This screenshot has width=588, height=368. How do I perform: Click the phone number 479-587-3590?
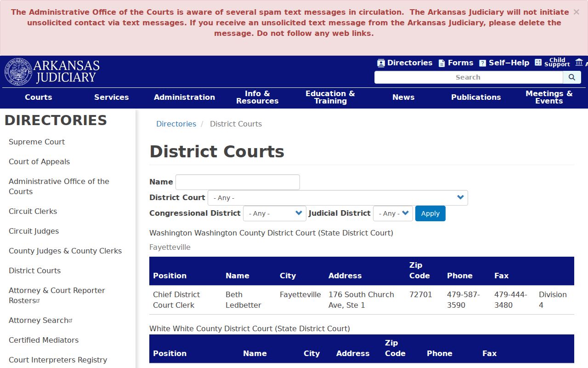(464, 299)
